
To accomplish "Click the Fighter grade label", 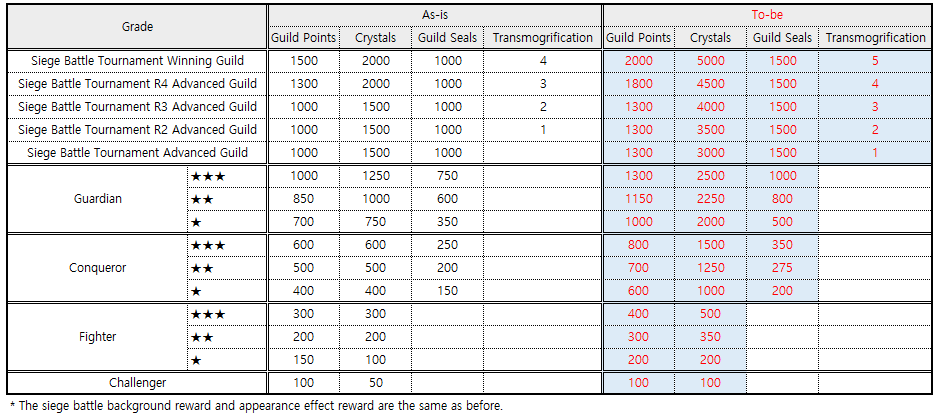I will [98, 337].
